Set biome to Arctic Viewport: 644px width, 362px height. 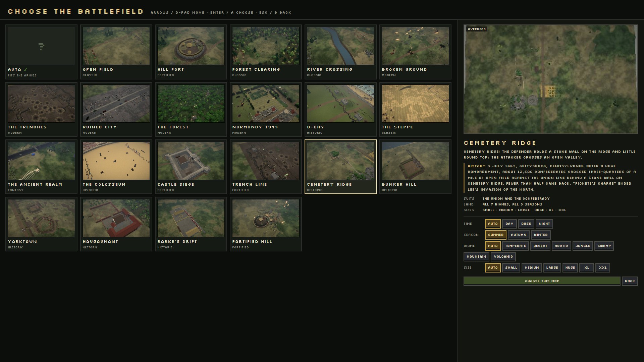click(x=561, y=246)
